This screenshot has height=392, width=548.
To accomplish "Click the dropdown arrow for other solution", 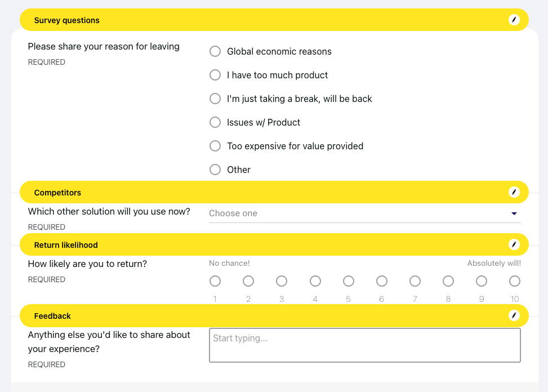I will pos(514,213).
